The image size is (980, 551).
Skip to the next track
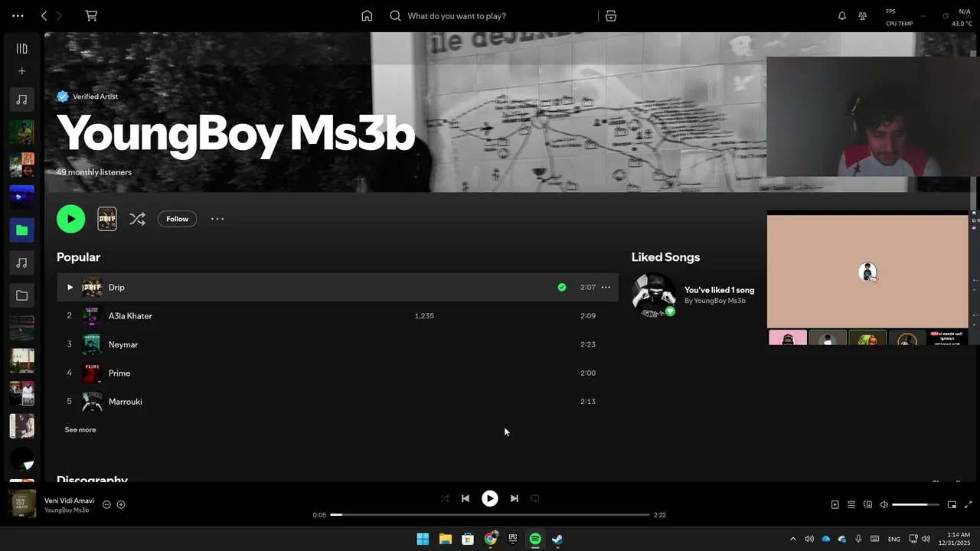pos(514,498)
